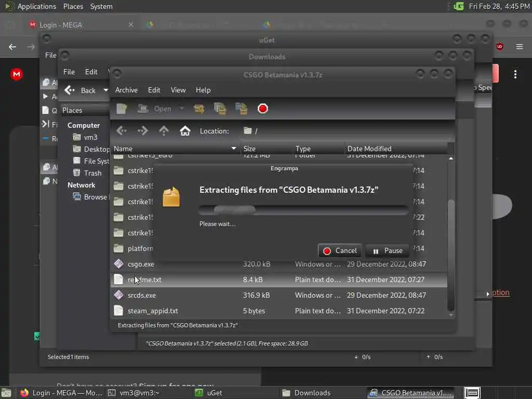Image resolution: width=532 pixels, height=399 pixels.
Task: Go forward using the archive forward arrow
Action: coord(142,130)
